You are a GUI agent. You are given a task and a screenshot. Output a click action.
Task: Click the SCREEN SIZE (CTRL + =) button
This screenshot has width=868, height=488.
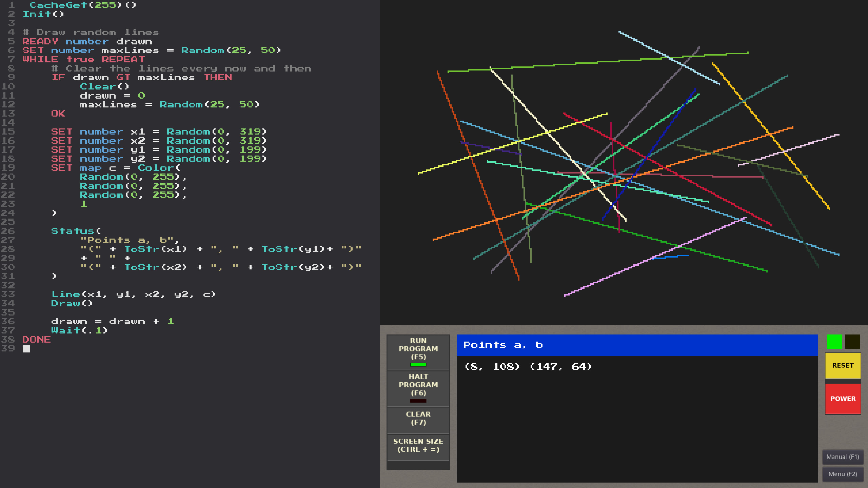click(418, 445)
